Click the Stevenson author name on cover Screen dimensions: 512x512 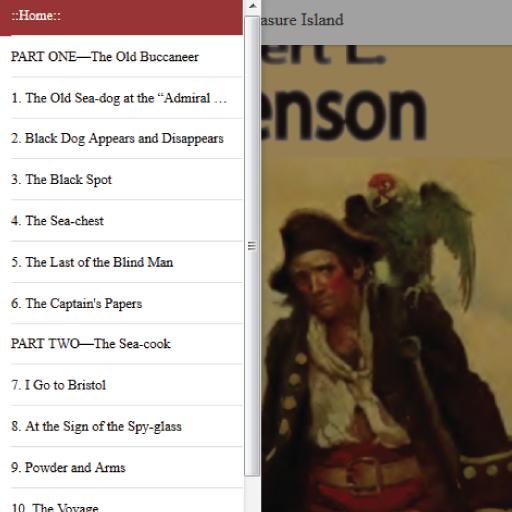pyautogui.click(x=343, y=113)
